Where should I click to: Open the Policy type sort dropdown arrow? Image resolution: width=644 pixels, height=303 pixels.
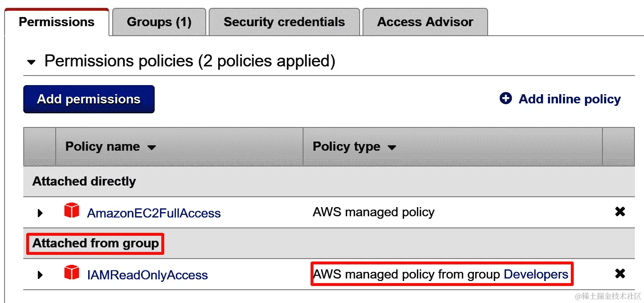[392, 147]
